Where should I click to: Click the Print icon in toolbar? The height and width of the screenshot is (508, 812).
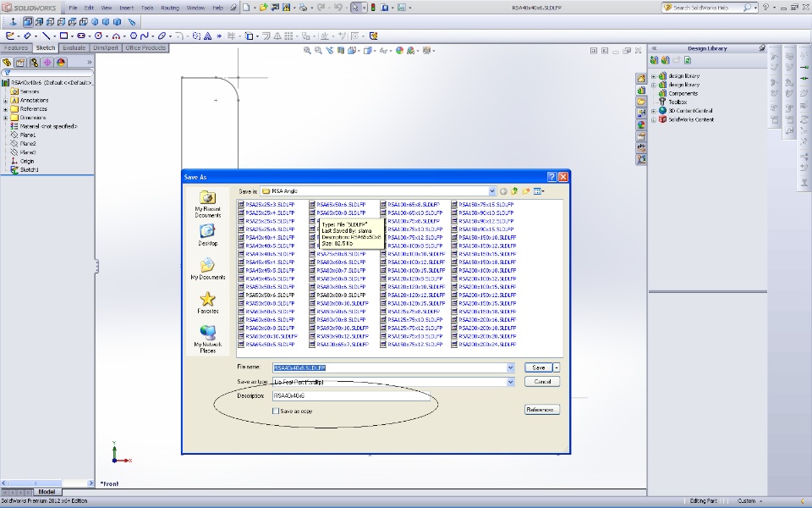point(303,8)
